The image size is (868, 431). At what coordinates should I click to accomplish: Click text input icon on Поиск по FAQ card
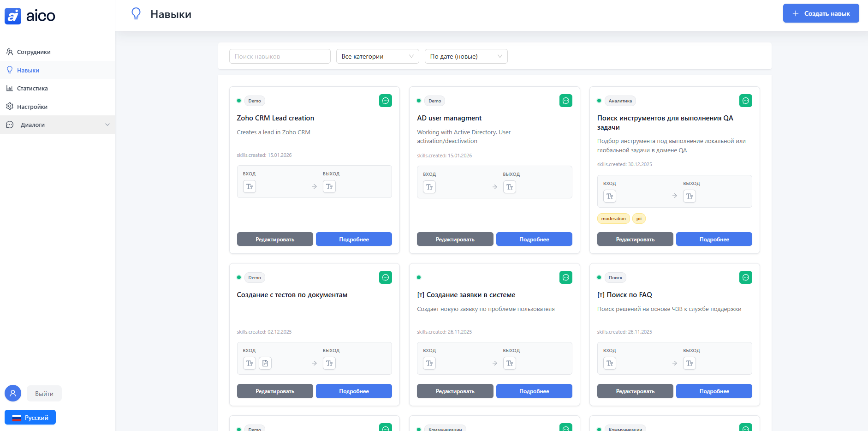pos(610,363)
